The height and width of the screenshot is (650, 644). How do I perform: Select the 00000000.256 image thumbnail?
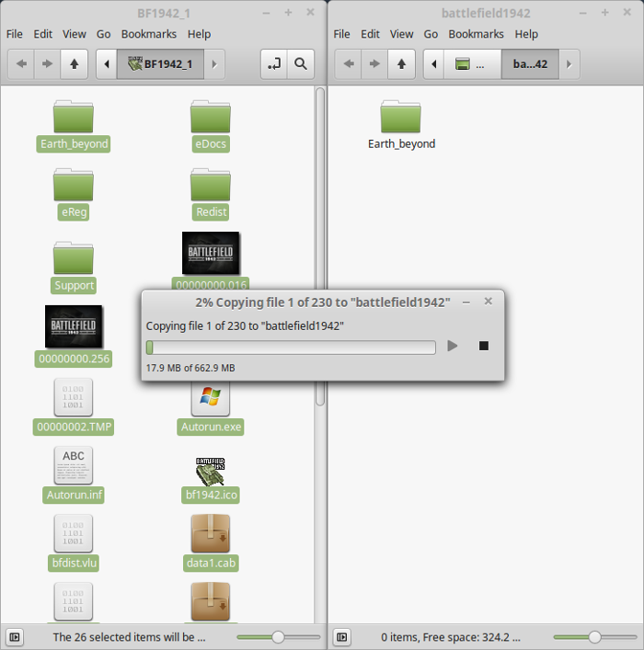[74, 326]
